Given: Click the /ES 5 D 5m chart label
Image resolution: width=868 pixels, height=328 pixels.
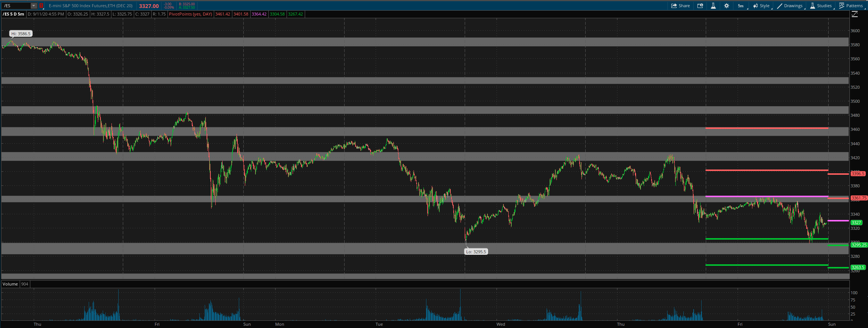Looking at the screenshot, I should coord(14,14).
